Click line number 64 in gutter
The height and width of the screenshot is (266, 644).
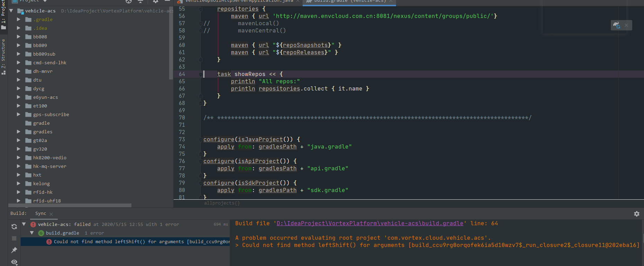(x=182, y=74)
